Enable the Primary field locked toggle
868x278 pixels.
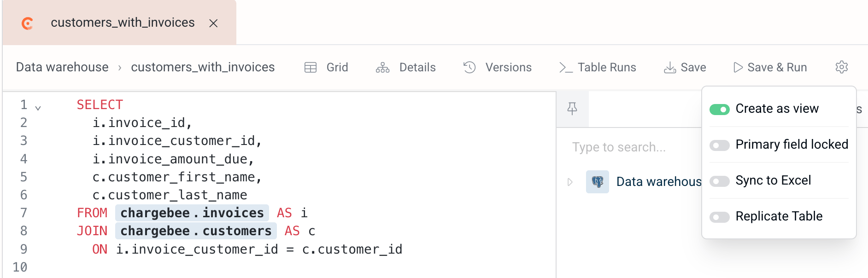coord(719,145)
